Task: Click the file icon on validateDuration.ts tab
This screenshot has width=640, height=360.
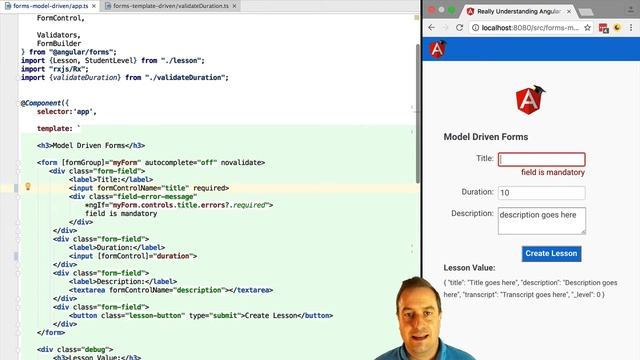Action: click(108, 6)
